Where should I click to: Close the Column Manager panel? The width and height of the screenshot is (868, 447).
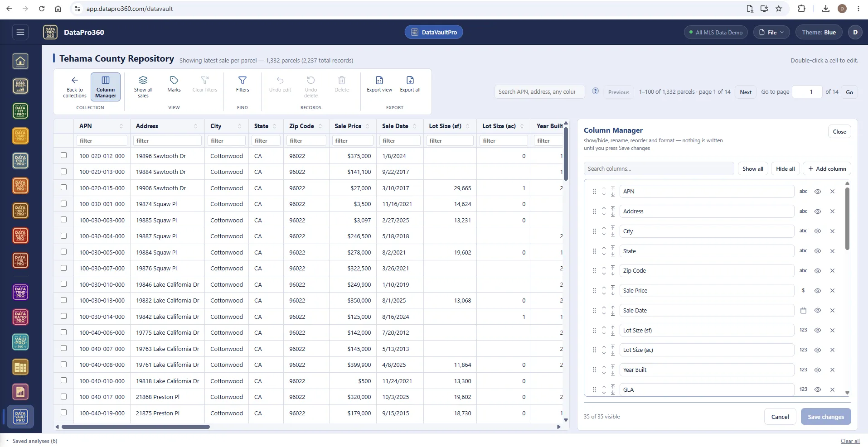click(x=839, y=132)
